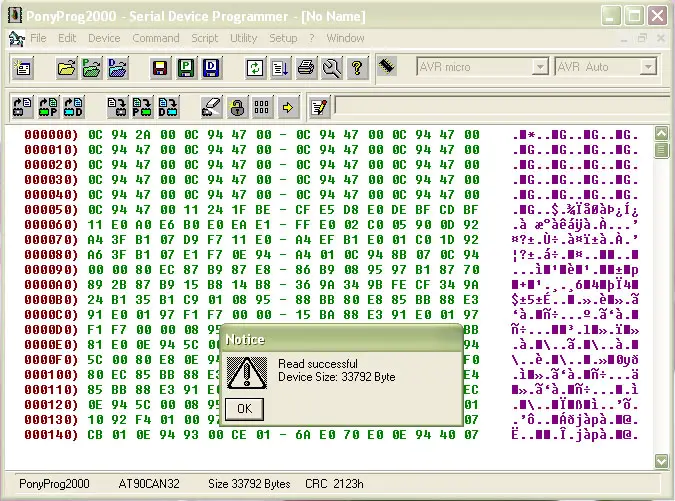This screenshot has height=501, width=675.
Task: Click 'Read successful' message text
Action: point(318,364)
